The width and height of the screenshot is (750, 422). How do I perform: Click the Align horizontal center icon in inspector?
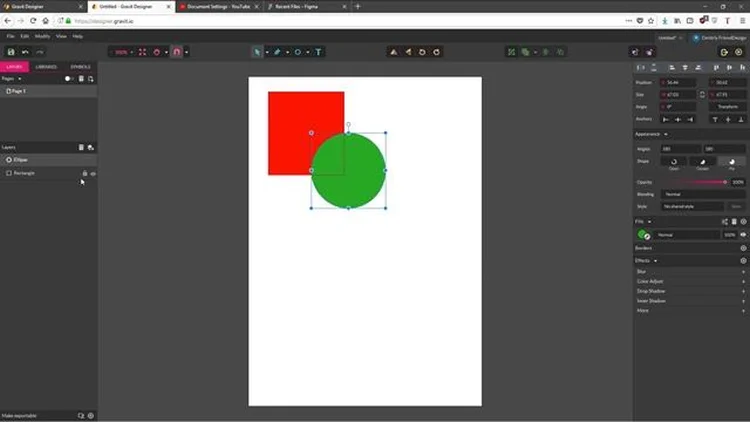click(x=685, y=68)
